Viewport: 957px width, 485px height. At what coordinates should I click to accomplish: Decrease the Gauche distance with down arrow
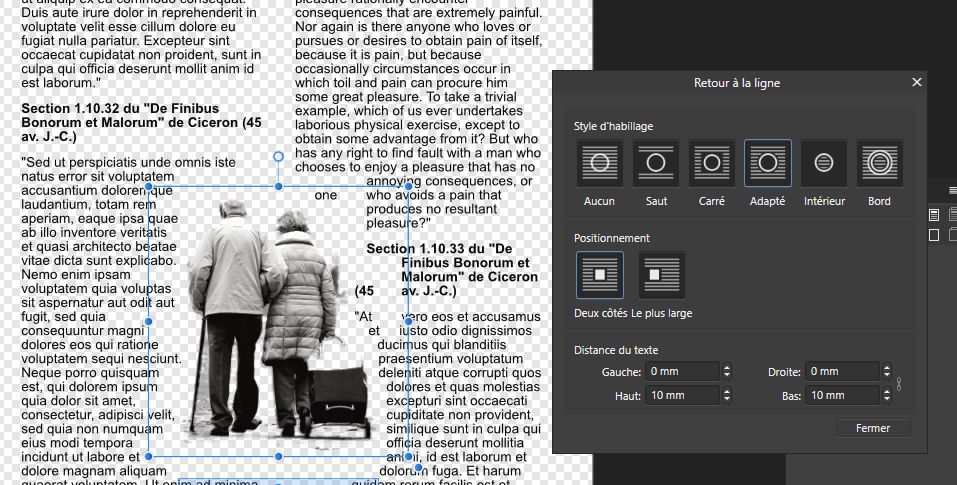pos(726,375)
